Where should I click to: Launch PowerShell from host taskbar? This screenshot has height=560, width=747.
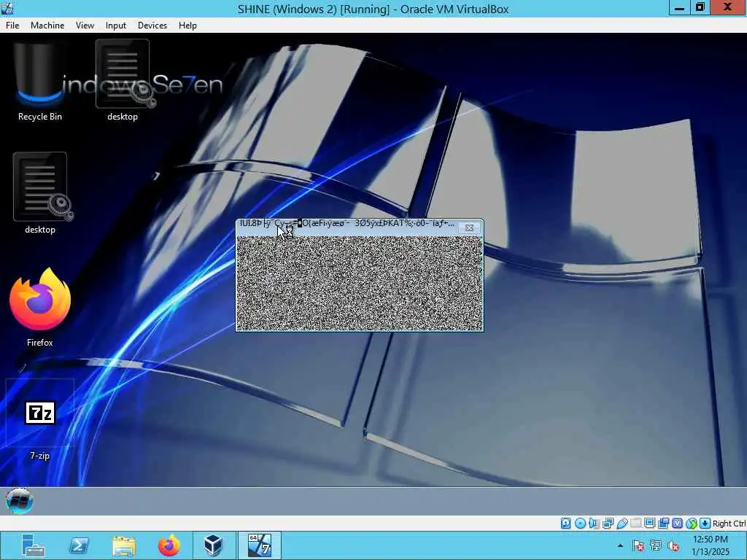[79, 545]
